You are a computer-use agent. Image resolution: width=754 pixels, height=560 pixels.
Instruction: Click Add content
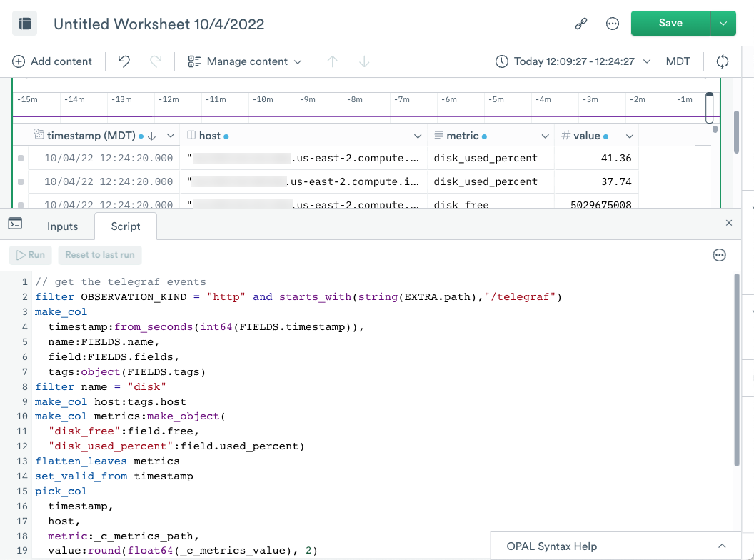click(x=52, y=61)
